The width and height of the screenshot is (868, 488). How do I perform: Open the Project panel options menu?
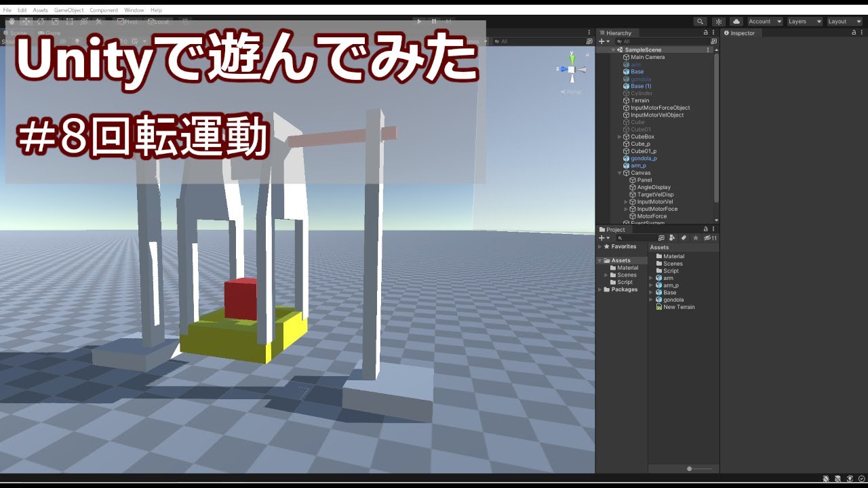[714, 229]
